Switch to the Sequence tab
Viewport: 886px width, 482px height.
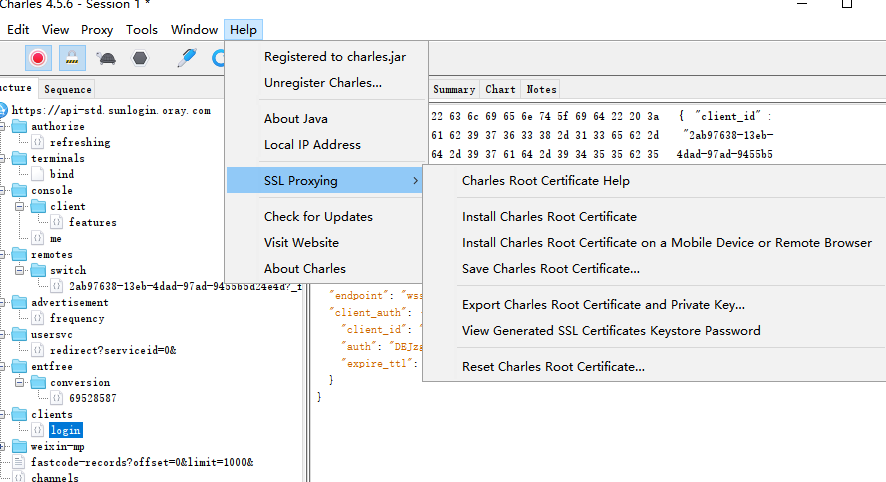point(68,90)
